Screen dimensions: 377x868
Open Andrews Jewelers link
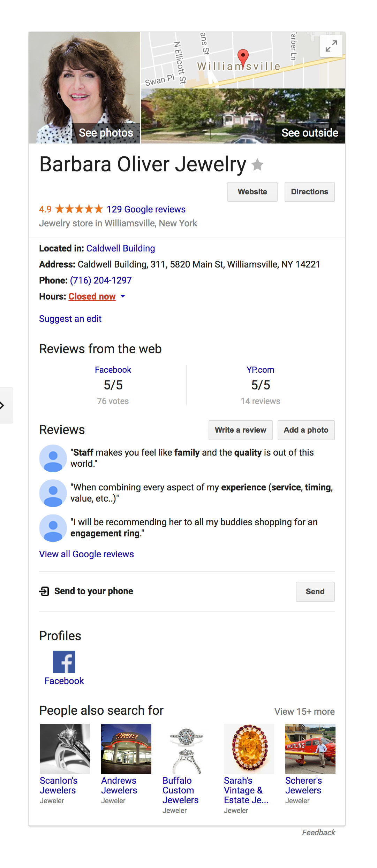[x=119, y=785]
